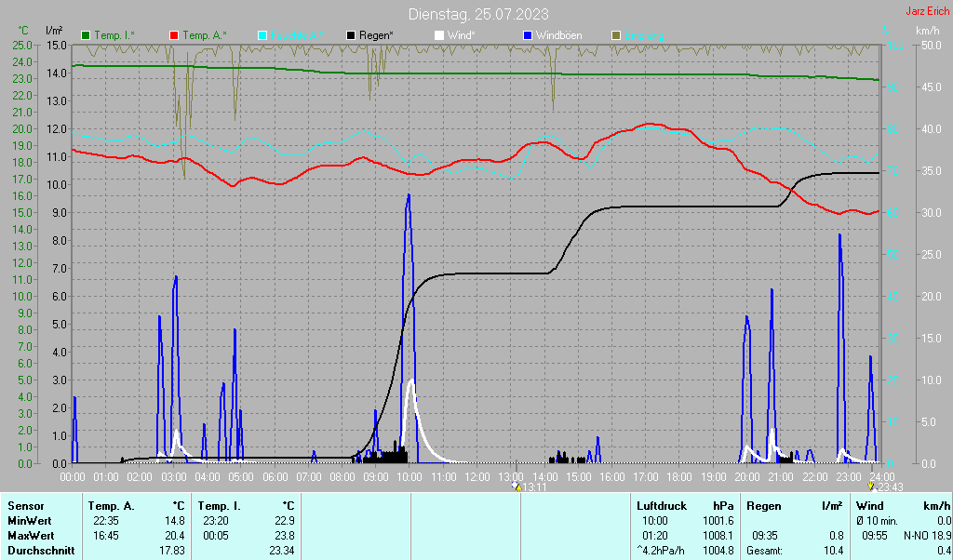Click the '1004.8' average pressure value

click(718, 551)
